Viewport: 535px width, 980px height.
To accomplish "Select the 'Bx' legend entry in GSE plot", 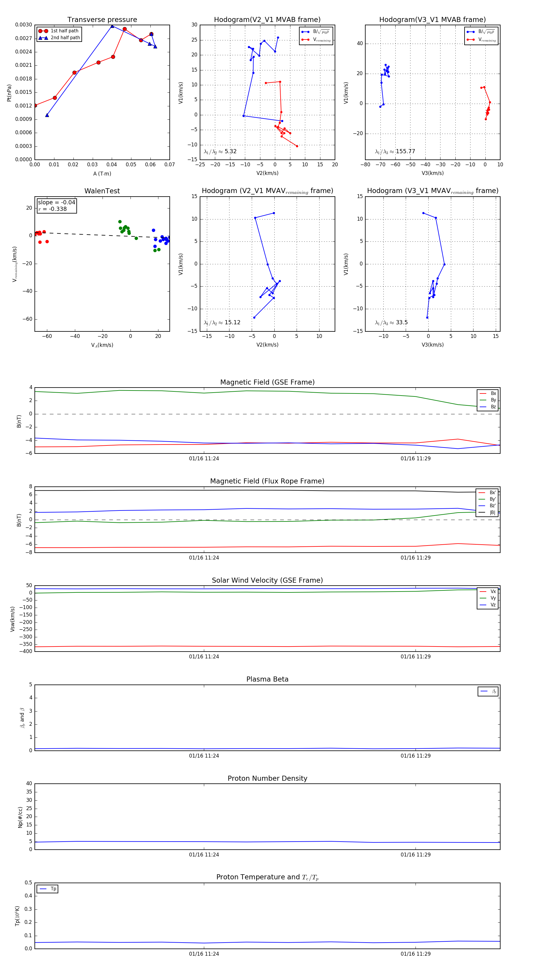I will click(x=488, y=393).
